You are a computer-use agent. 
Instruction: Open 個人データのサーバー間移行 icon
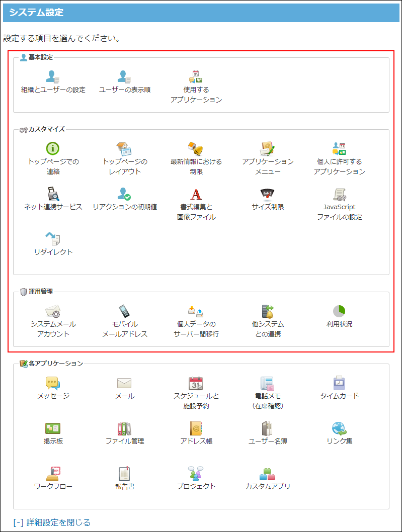[196, 311]
